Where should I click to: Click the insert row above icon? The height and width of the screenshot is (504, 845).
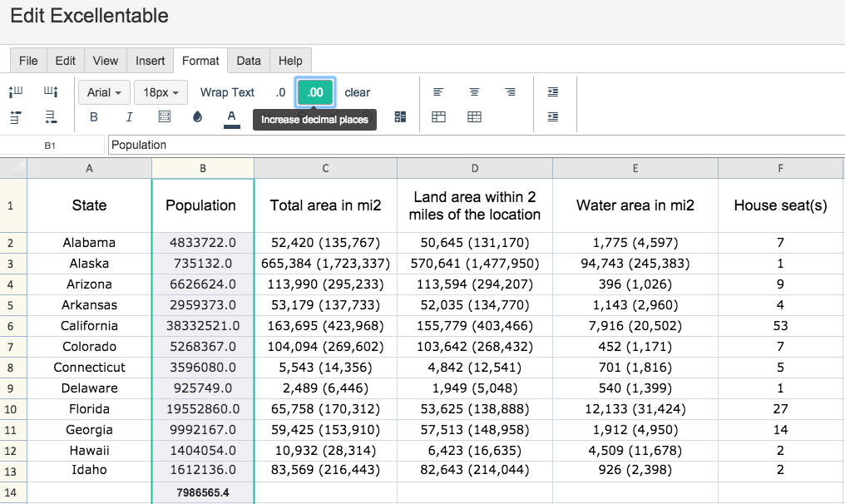[x=16, y=117]
